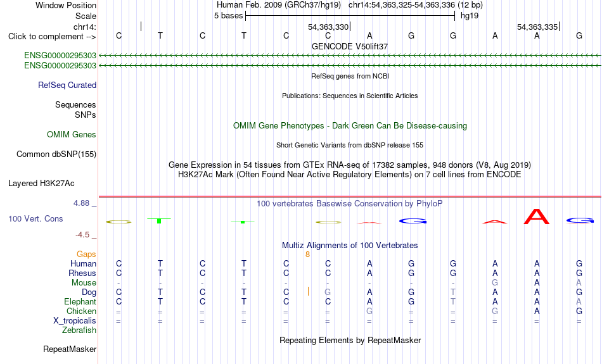
Task: Open the RefSeq Curated track label
Action: (x=67, y=85)
